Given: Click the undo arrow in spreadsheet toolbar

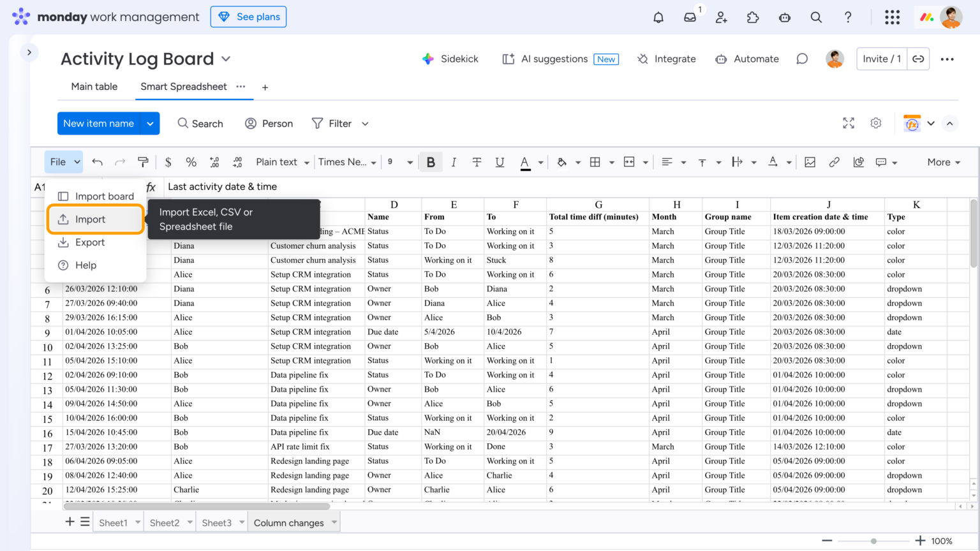Looking at the screenshot, I should pyautogui.click(x=97, y=162).
